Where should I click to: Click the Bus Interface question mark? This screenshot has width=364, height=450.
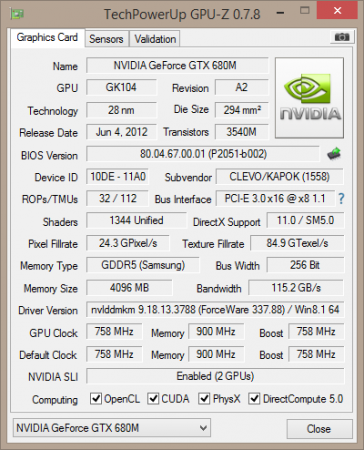[x=341, y=199]
